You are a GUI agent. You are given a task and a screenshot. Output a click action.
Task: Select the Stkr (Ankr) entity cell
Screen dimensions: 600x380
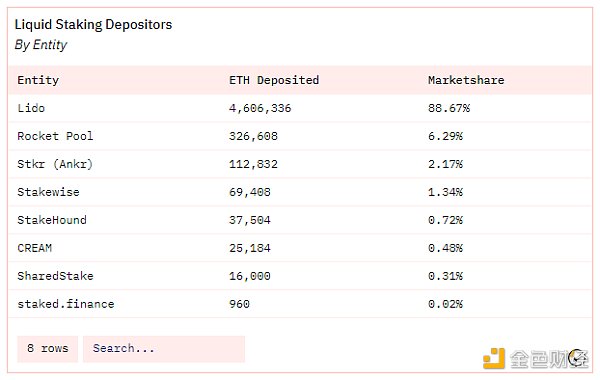click(55, 164)
